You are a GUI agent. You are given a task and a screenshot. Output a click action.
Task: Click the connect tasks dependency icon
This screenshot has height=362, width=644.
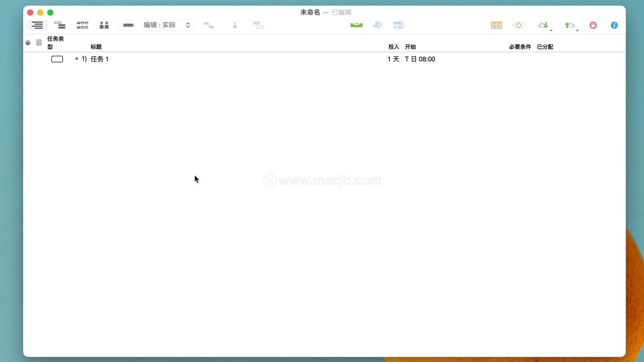[x=209, y=25]
